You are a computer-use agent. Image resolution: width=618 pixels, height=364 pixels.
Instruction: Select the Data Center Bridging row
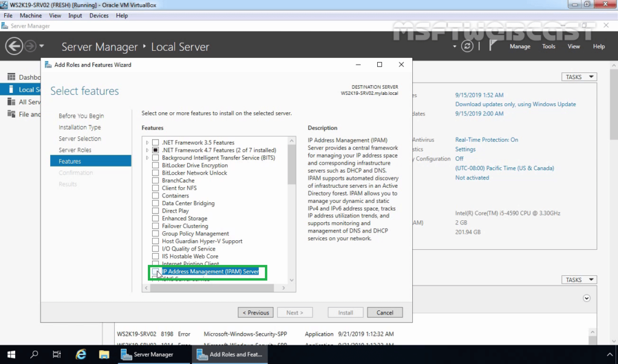(x=188, y=203)
